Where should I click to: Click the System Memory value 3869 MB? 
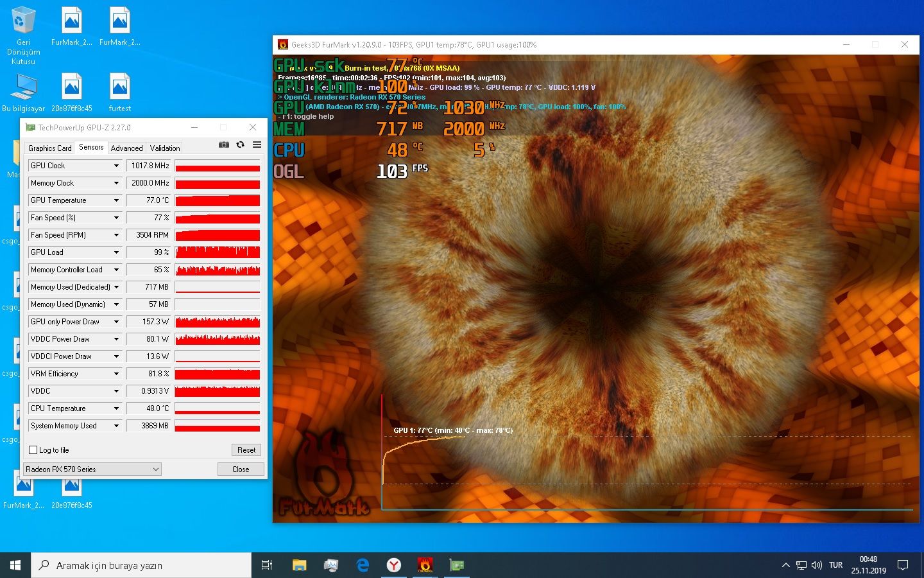pyautogui.click(x=149, y=426)
